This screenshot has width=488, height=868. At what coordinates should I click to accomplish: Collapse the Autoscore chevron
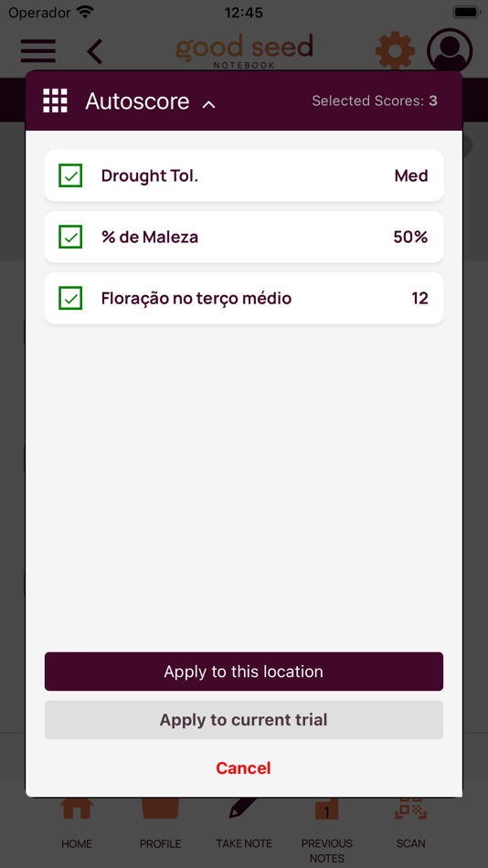pos(209,104)
